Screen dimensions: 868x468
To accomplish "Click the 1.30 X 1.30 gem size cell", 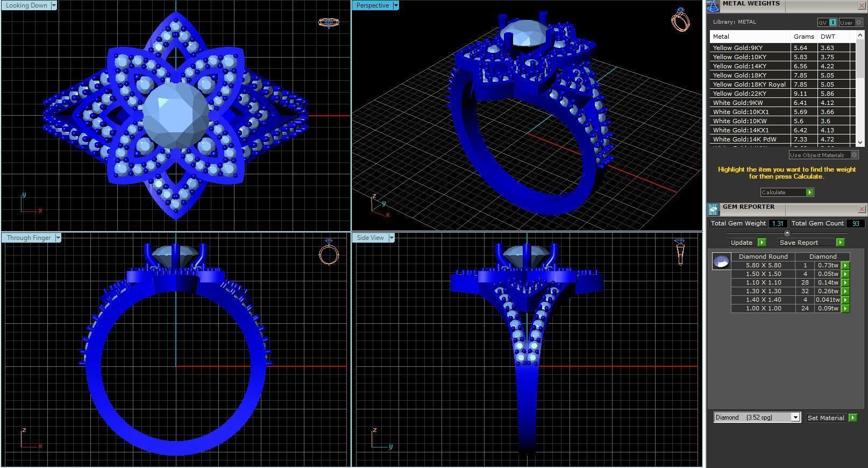I will pyautogui.click(x=763, y=291).
